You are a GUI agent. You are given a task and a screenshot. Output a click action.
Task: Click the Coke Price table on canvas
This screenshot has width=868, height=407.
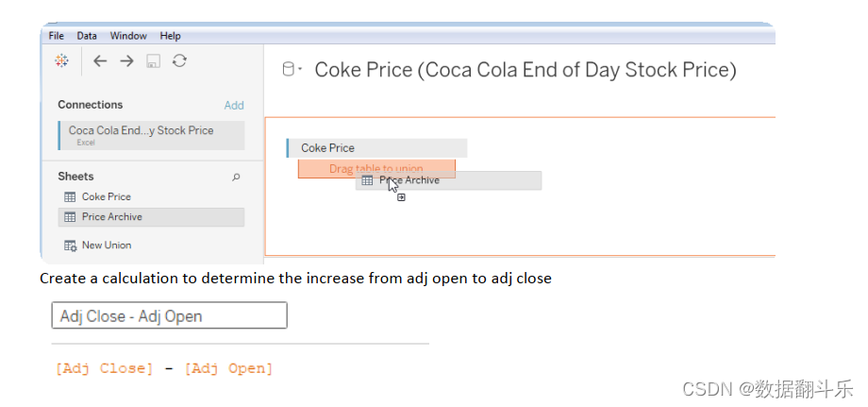pyautogui.click(x=376, y=148)
